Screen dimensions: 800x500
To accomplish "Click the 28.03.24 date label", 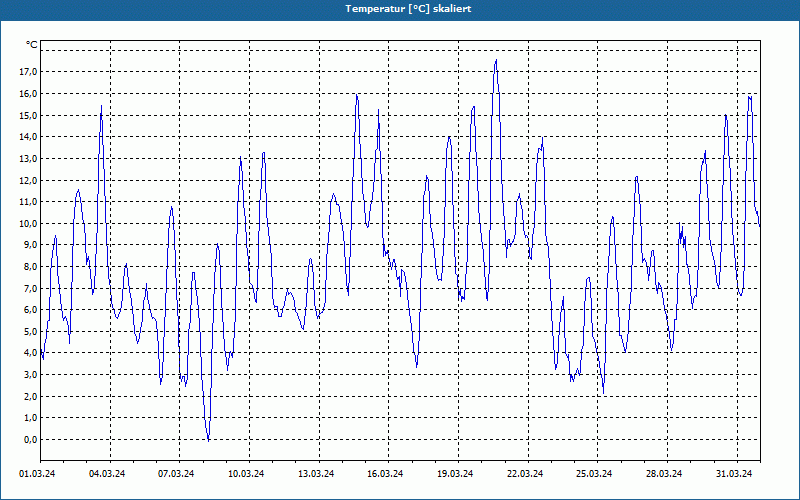I will [664, 474].
